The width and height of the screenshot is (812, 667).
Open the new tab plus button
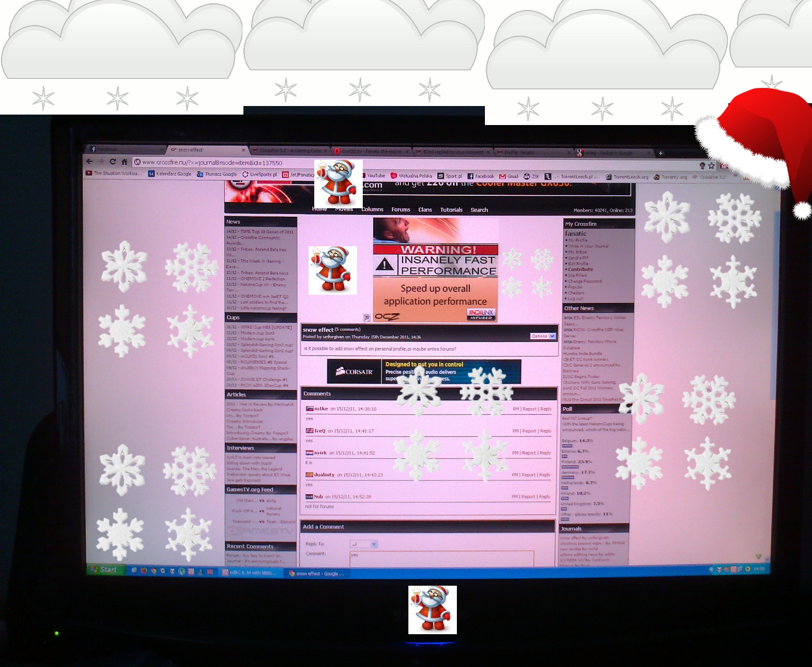pos(660,153)
